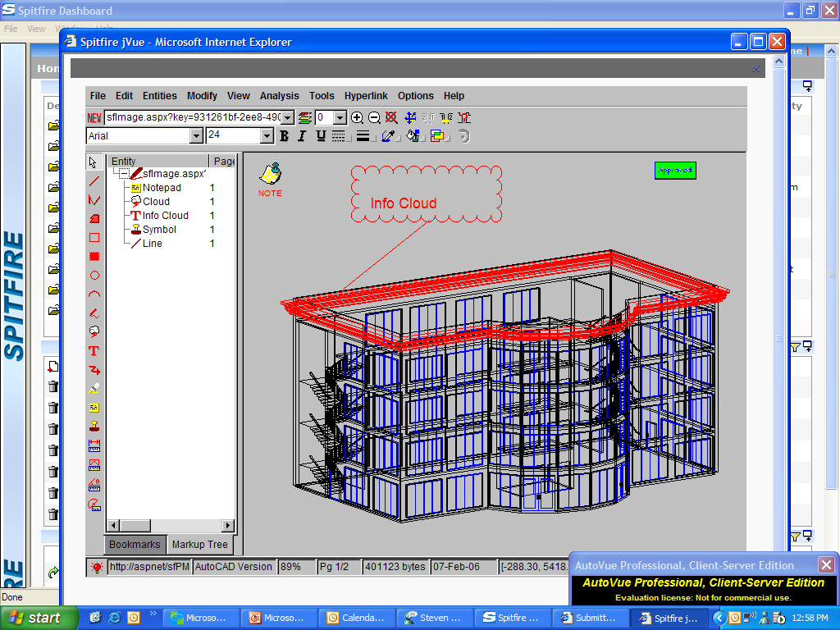Image resolution: width=840 pixels, height=630 pixels.
Task: Select the arrow selection tool
Action: pos(94,162)
